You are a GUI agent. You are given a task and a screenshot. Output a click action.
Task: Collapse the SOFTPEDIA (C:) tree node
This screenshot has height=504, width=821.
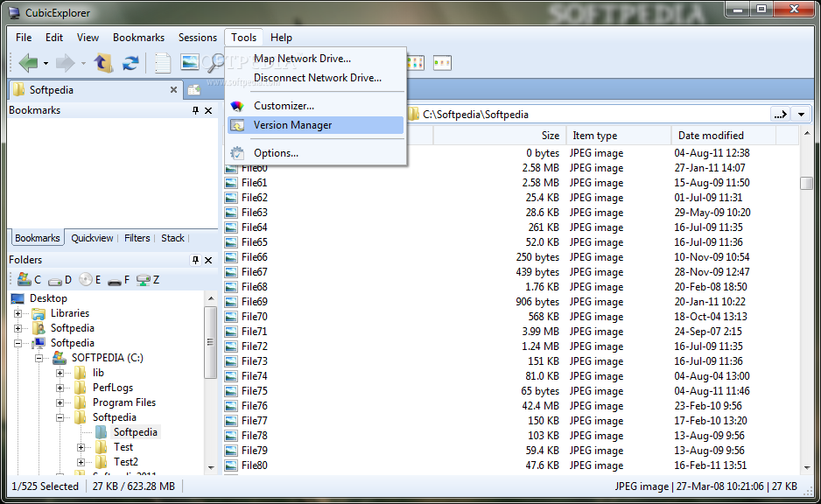pos(39,359)
